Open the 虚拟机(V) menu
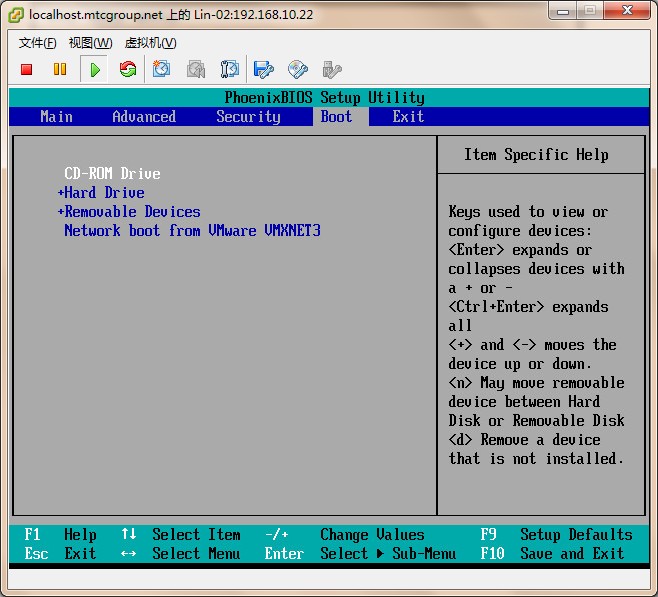The image size is (658, 597). [150, 43]
